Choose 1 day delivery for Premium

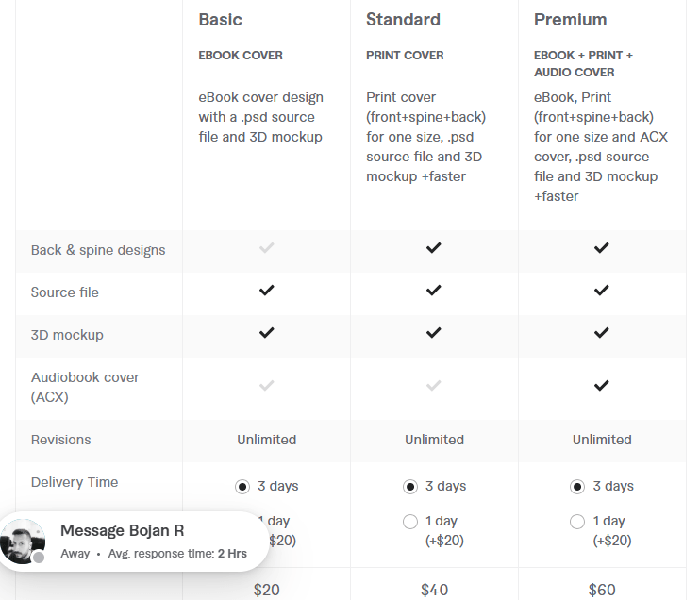(578, 522)
